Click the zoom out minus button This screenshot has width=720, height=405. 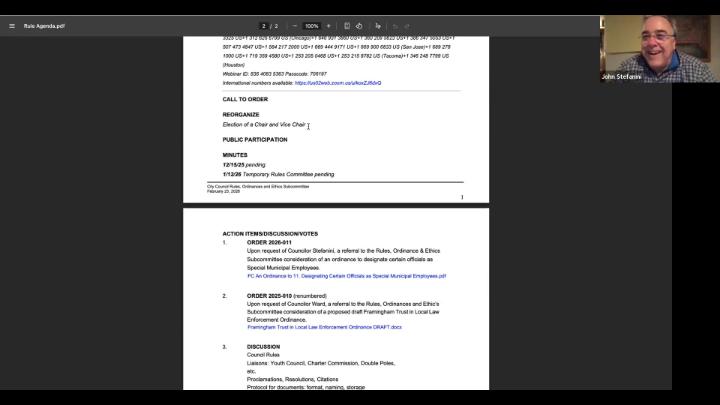point(295,26)
